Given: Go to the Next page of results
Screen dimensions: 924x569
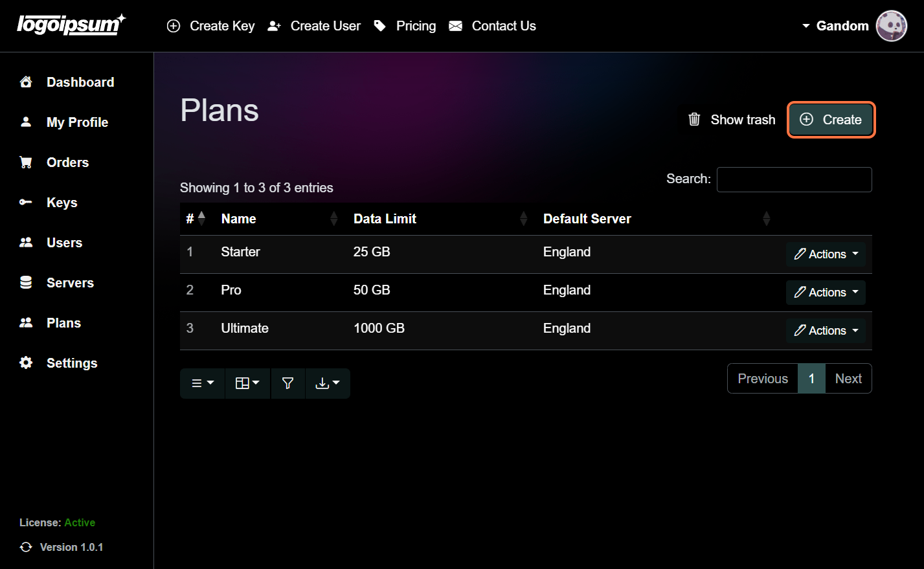Looking at the screenshot, I should [848, 378].
